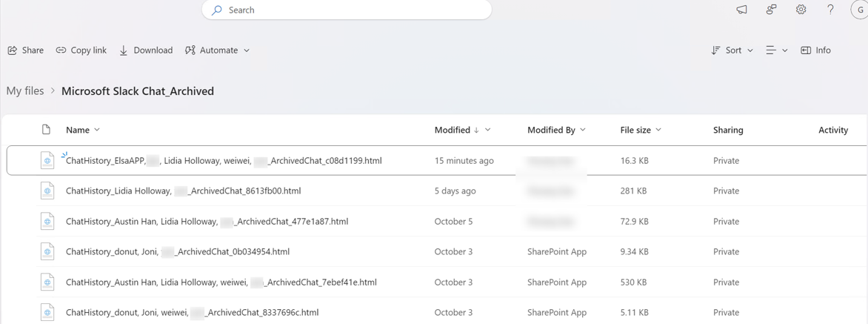Share the selected file

pos(25,50)
